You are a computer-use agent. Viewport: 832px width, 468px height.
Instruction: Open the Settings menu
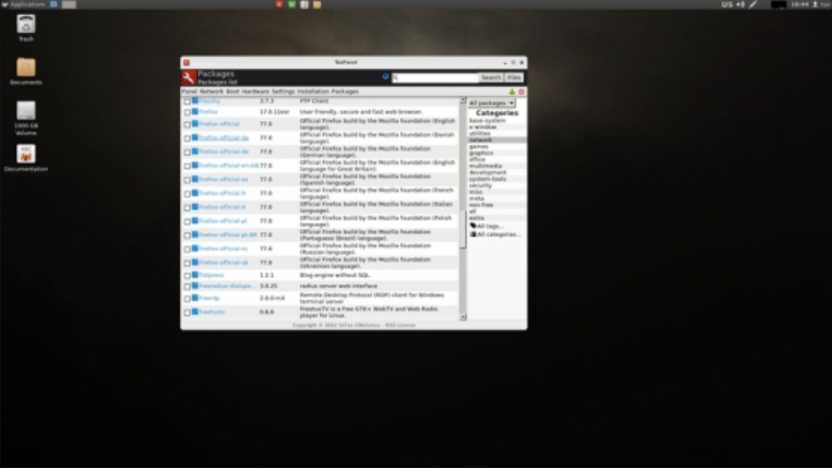(283, 91)
